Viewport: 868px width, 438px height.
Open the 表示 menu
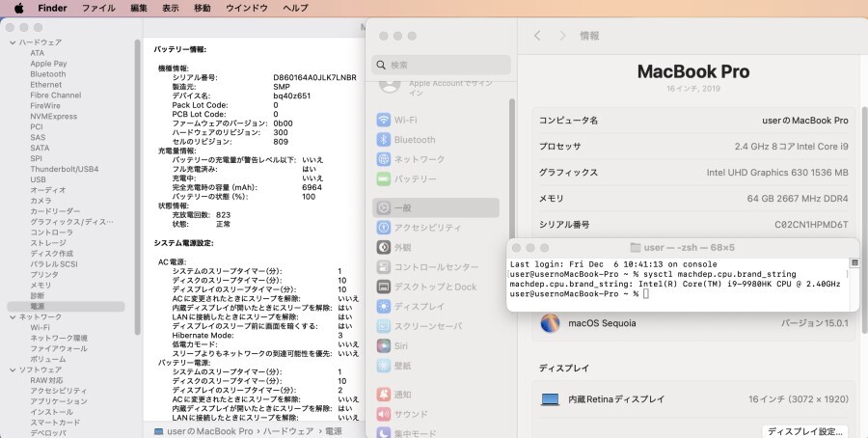[171, 8]
